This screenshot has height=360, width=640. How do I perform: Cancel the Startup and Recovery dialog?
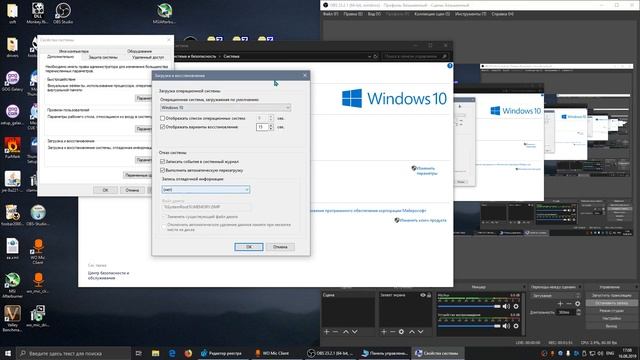pos(280,247)
